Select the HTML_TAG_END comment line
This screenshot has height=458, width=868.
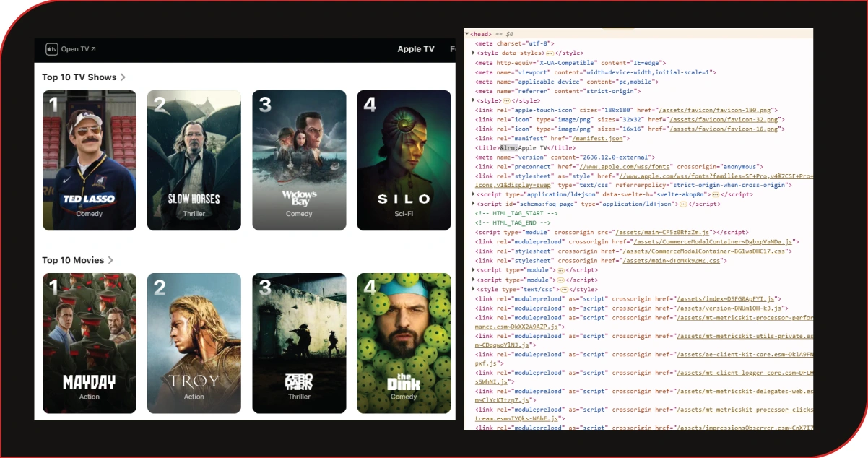[x=513, y=222]
